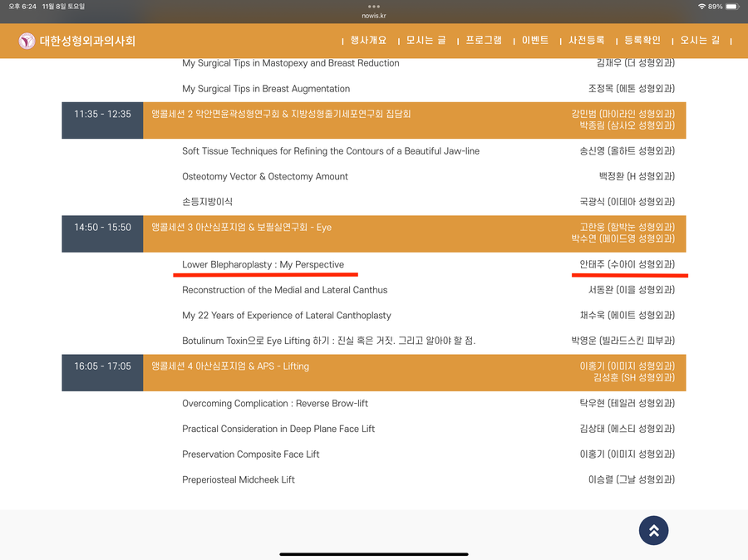The height and width of the screenshot is (560, 748).
Task: Open the 사전등록 menu item
Action: [586, 41]
